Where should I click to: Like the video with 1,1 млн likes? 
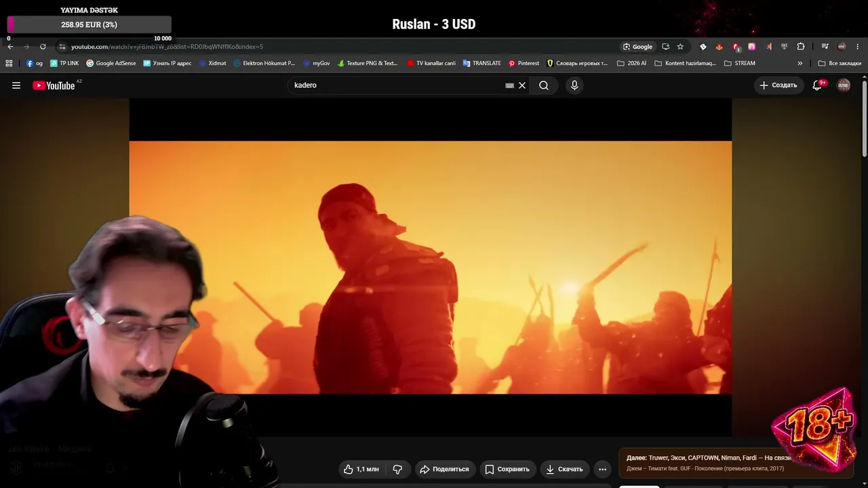361,469
